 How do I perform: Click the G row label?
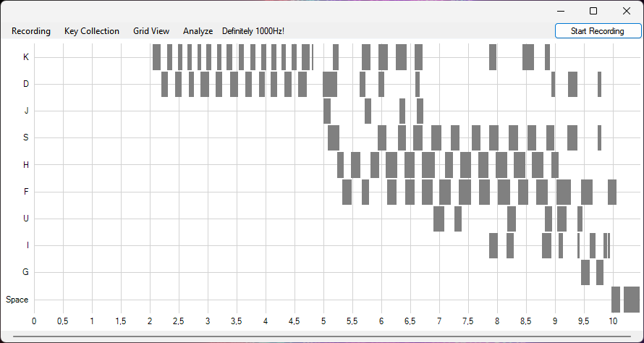coord(25,272)
